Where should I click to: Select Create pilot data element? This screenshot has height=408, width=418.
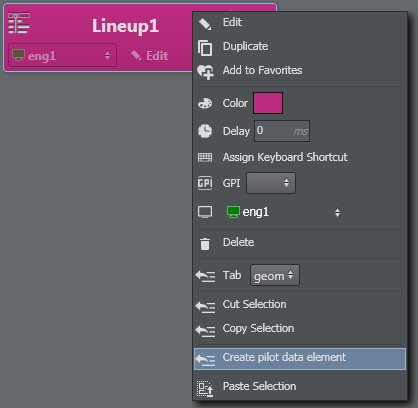click(300, 359)
